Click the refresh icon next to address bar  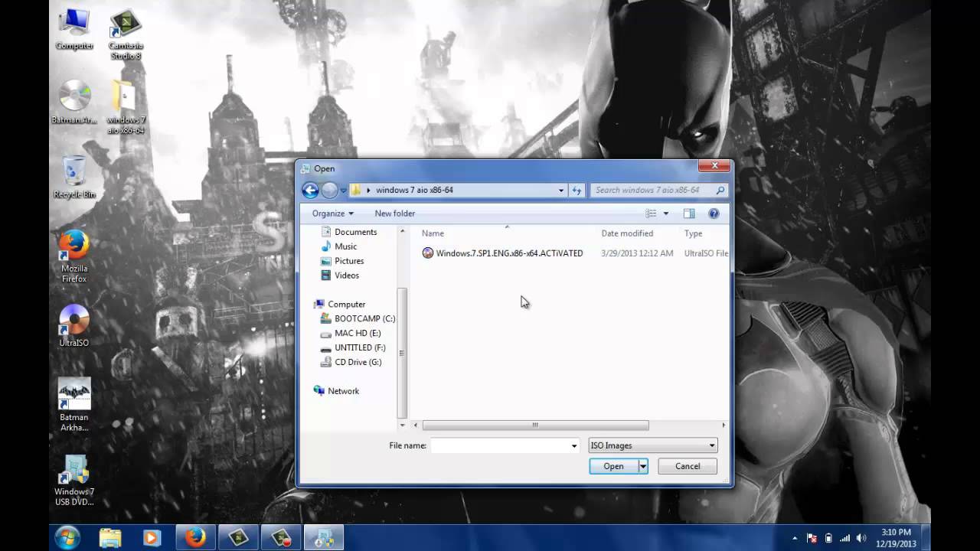pos(577,191)
